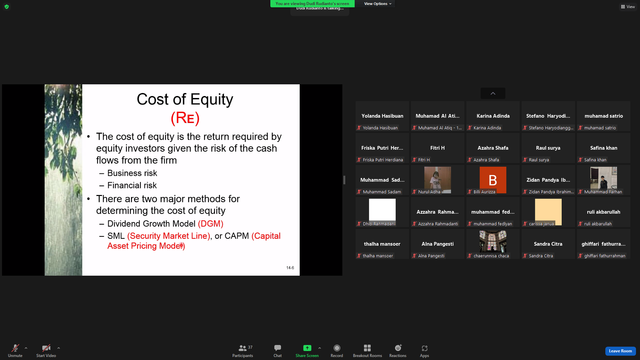Screen dimensions: 640x360
Task: Select Muhammad Farhan's video tile
Action: point(604,180)
